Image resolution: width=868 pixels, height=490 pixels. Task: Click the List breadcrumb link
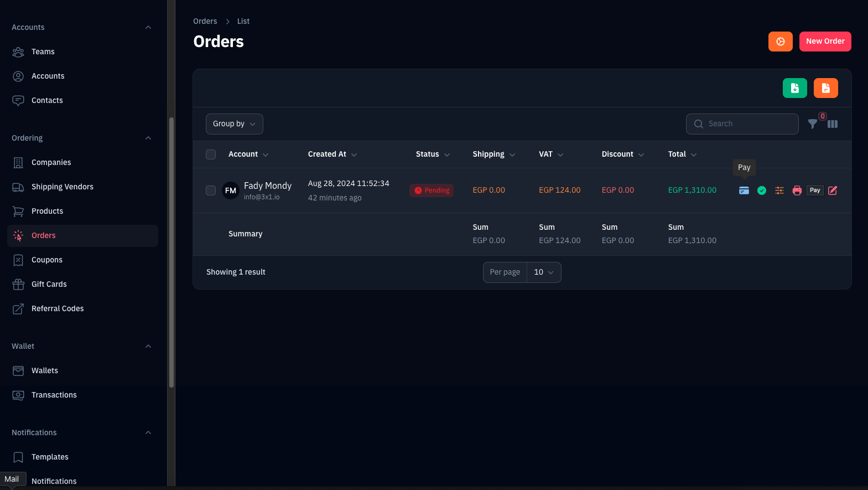pyautogui.click(x=243, y=21)
